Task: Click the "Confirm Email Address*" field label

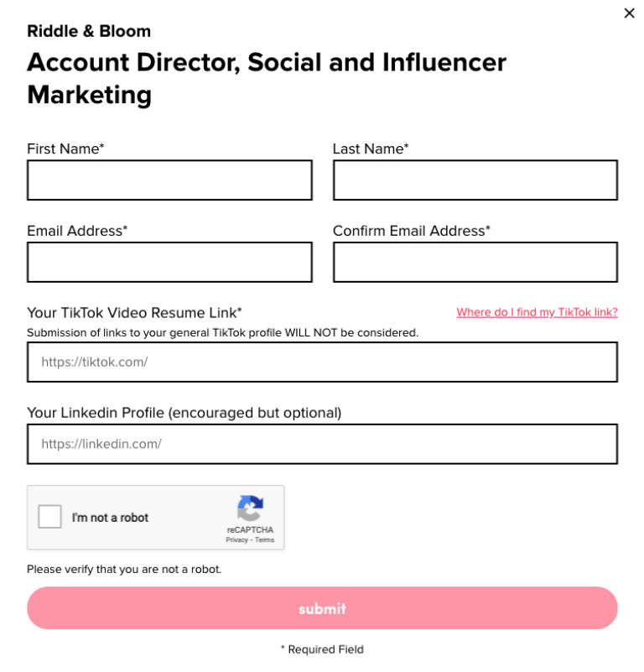Action: click(411, 231)
